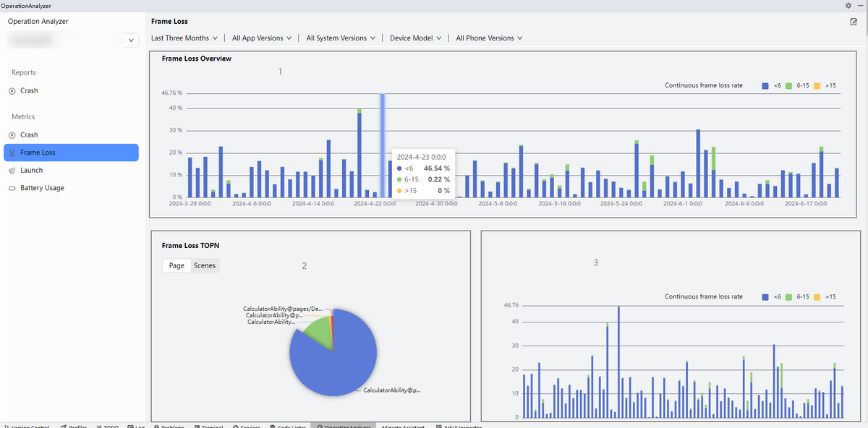Open the Battery Usage metrics page
868x428 pixels.
coord(42,188)
